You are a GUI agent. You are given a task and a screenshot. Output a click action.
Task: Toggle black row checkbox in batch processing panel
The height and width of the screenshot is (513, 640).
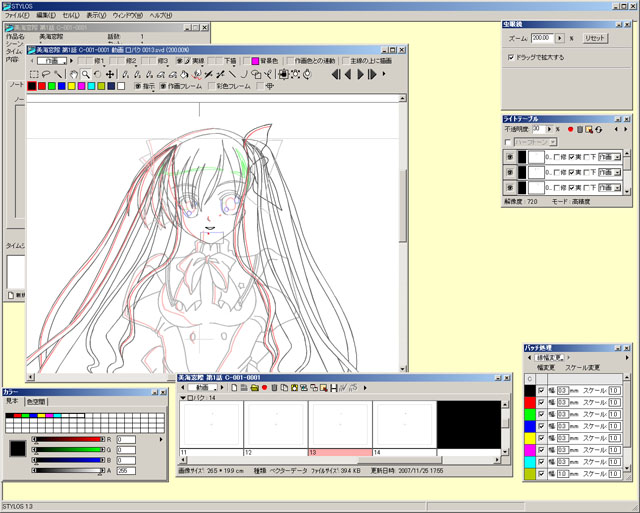[541, 391]
